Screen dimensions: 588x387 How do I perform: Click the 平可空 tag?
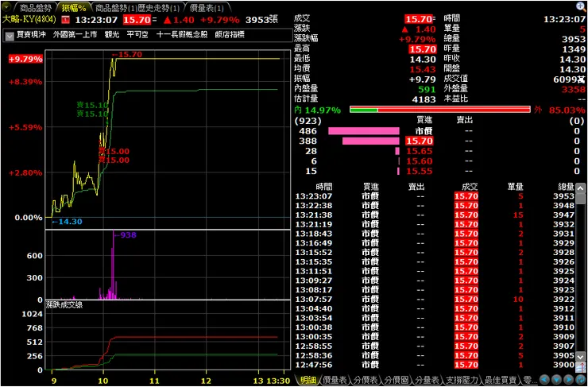[137, 35]
